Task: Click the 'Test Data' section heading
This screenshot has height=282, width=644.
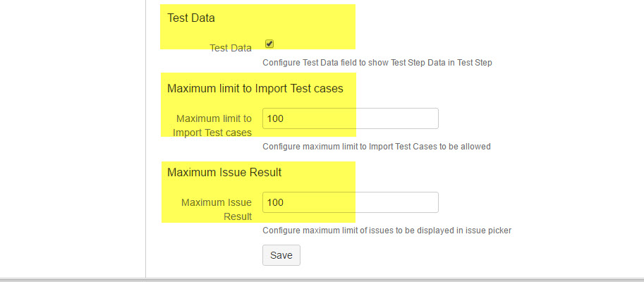Action: tap(191, 18)
